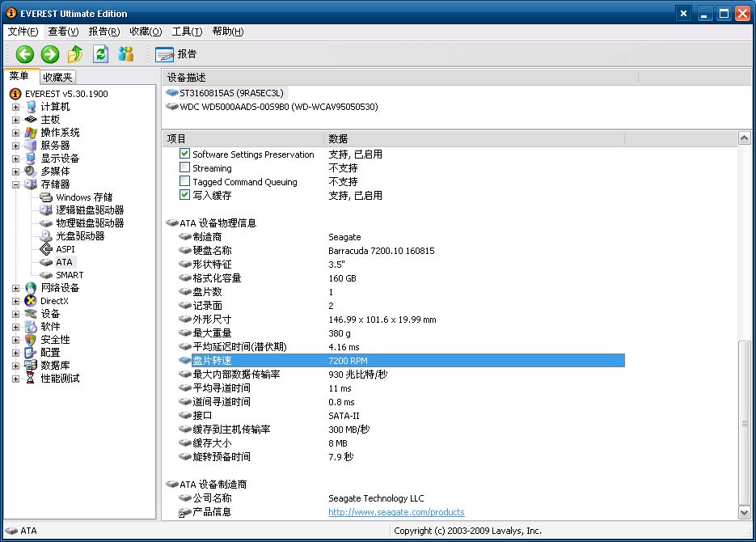
Task: Select the ASPI tree item
Action: (x=65, y=249)
